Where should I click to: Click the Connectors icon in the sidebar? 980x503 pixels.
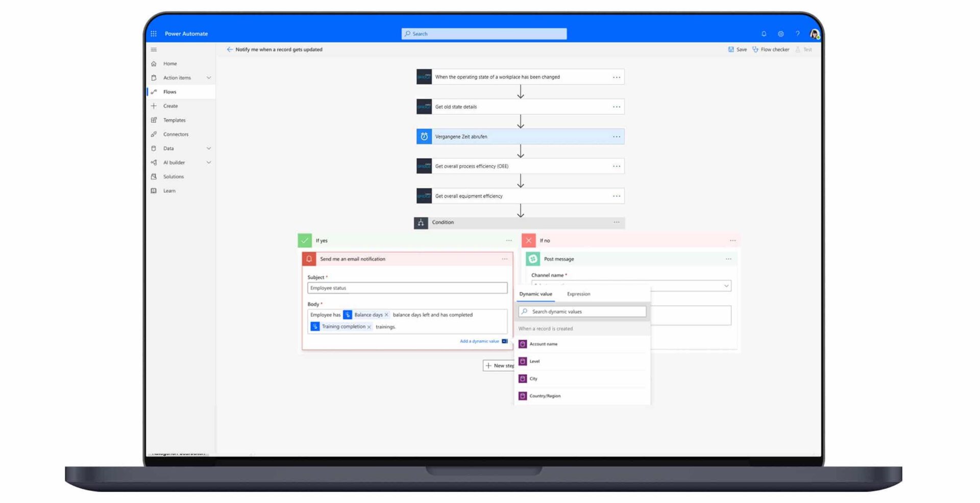point(154,134)
